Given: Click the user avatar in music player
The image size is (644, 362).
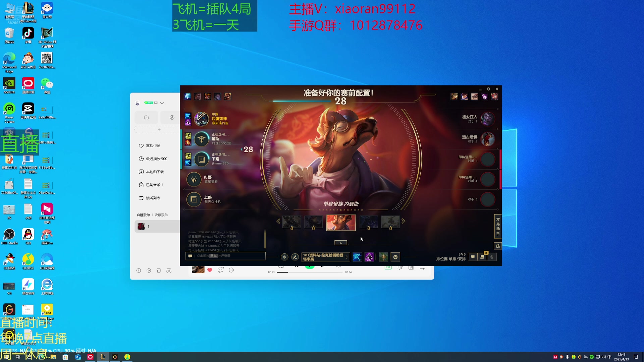Looking at the screenshot, I should [137, 103].
